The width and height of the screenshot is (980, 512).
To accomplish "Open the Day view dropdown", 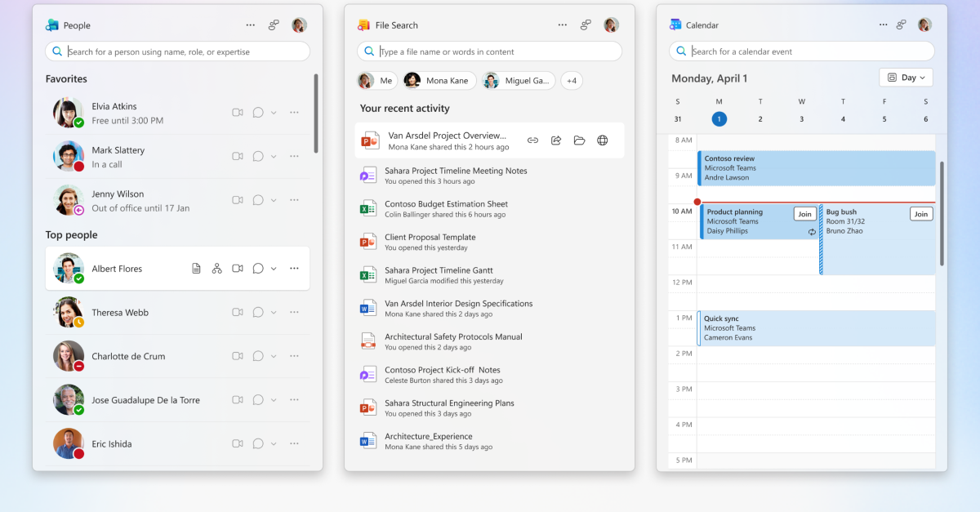I will click(x=906, y=78).
